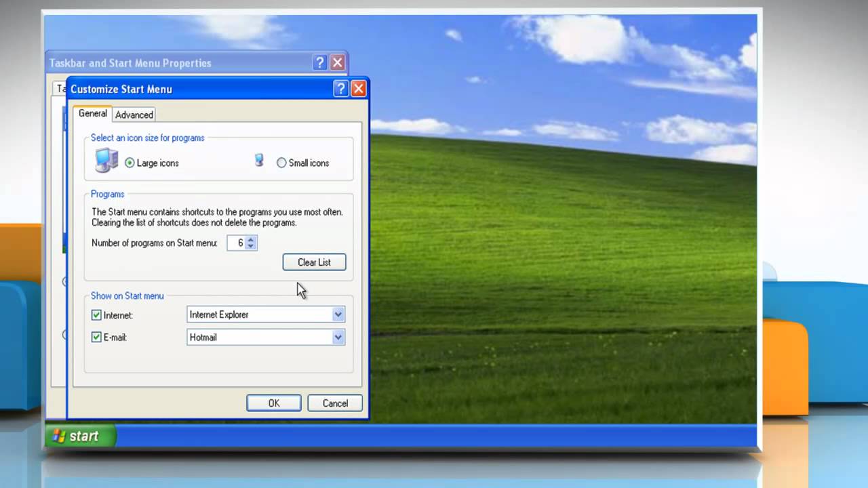Click Cancel in Customize Start Menu
The width and height of the screenshot is (868, 488).
click(x=335, y=403)
